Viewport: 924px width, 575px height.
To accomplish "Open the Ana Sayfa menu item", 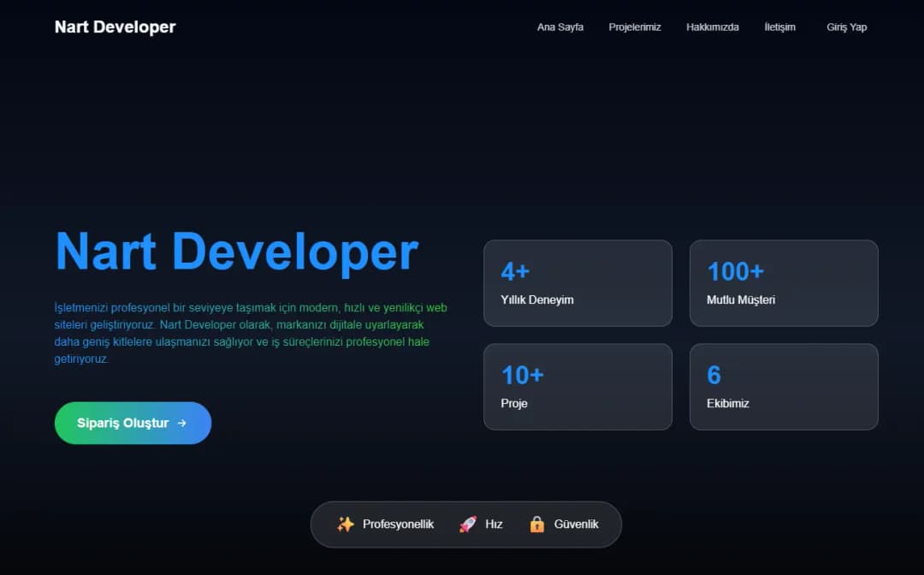I will (560, 27).
